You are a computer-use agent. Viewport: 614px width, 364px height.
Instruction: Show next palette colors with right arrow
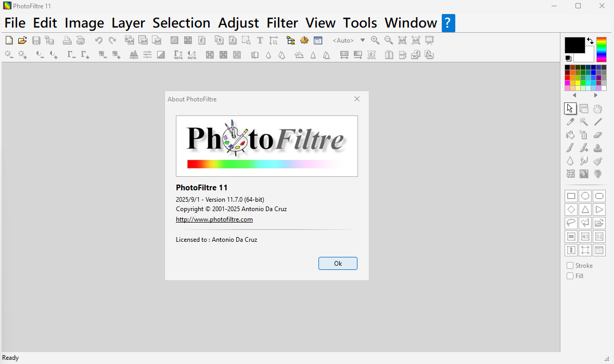coord(596,95)
